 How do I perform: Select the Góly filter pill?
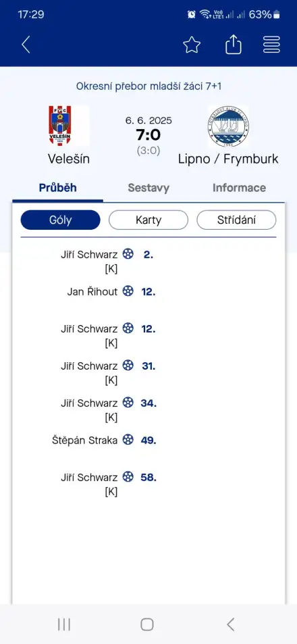(x=60, y=220)
